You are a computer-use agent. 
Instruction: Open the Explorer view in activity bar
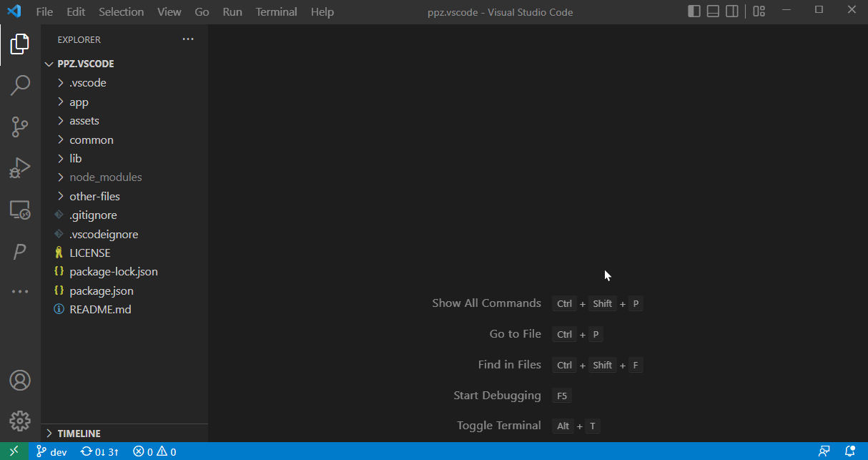tap(20, 44)
